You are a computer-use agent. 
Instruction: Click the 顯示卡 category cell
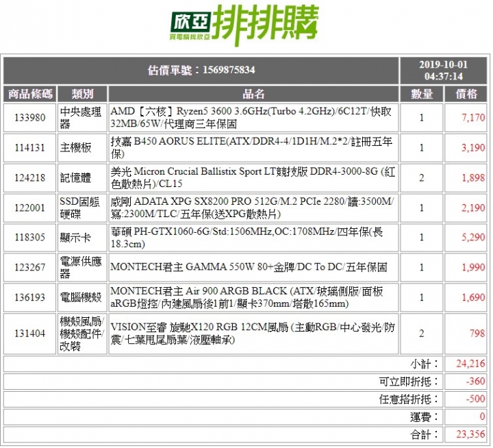82,237
